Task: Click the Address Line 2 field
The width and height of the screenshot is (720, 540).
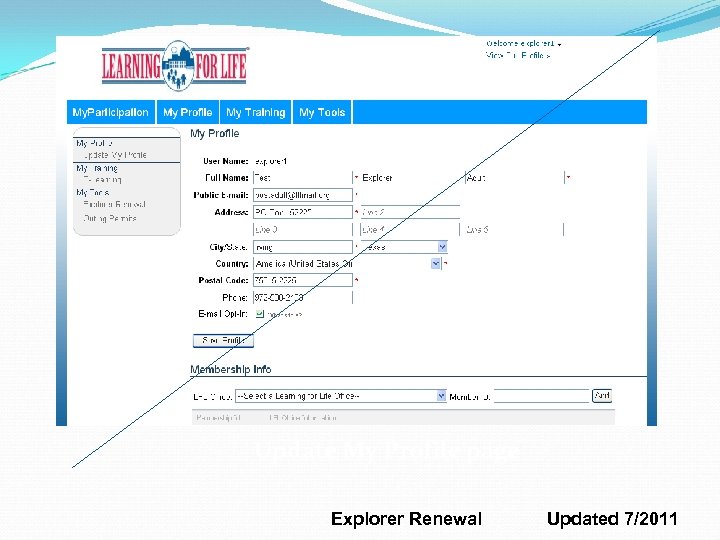Action: click(x=410, y=212)
